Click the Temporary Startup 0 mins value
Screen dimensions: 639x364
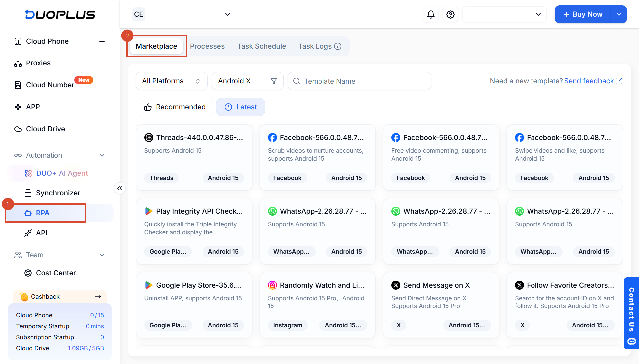tap(95, 326)
